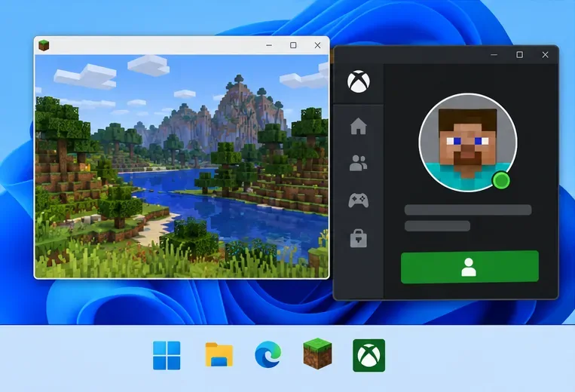Open the Xbox logo in the sidebar

click(358, 81)
